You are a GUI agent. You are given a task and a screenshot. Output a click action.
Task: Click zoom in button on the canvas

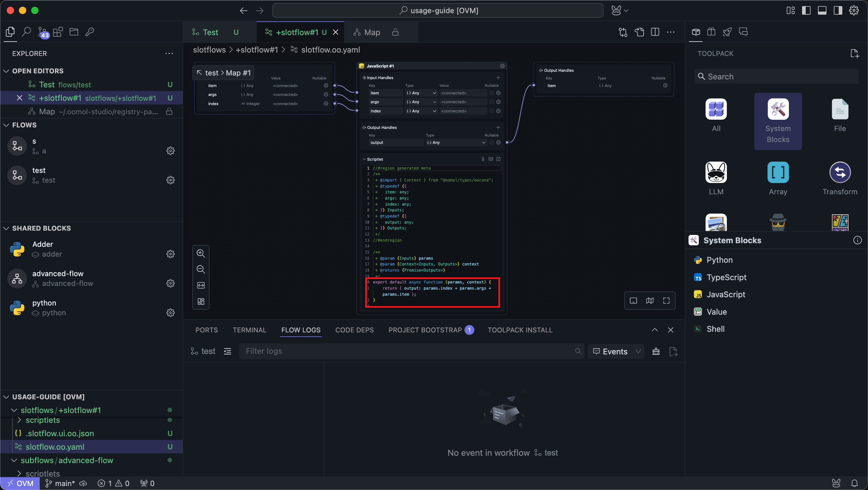(x=201, y=253)
